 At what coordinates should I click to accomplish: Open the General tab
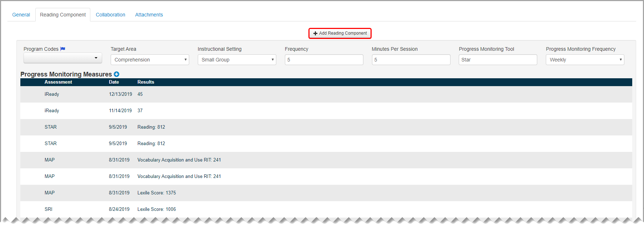click(21, 15)
